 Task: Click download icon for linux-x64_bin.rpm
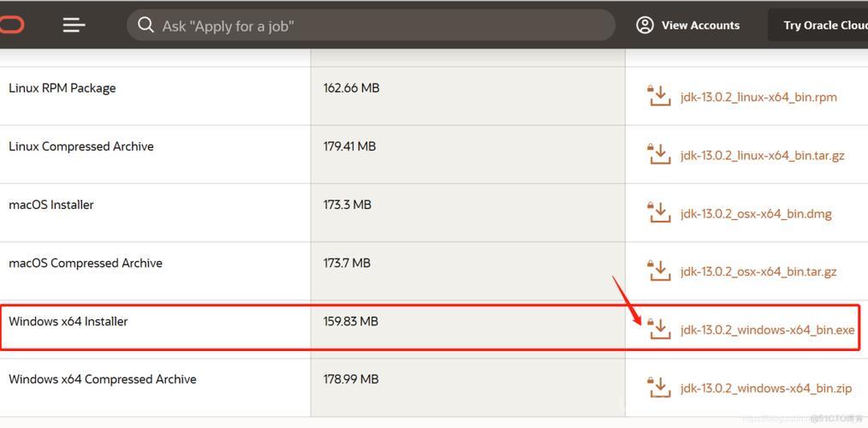(658, 95)
